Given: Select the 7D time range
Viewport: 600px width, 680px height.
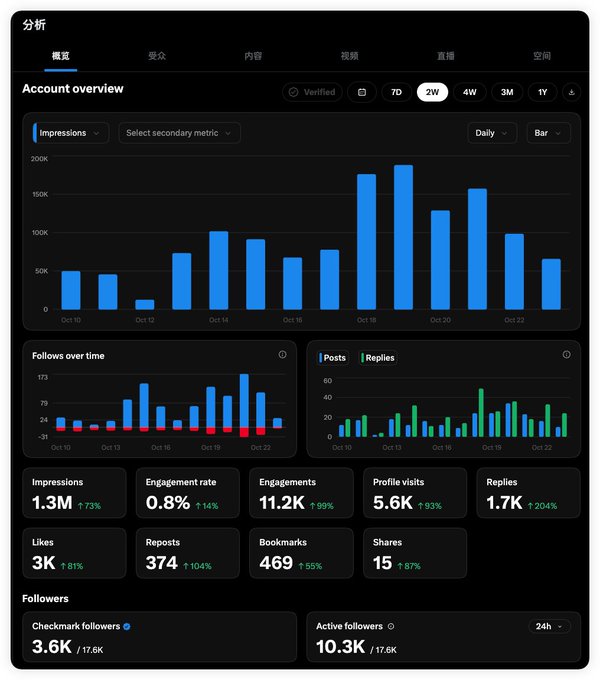Looking at the screenshot, I should (396, 92).
